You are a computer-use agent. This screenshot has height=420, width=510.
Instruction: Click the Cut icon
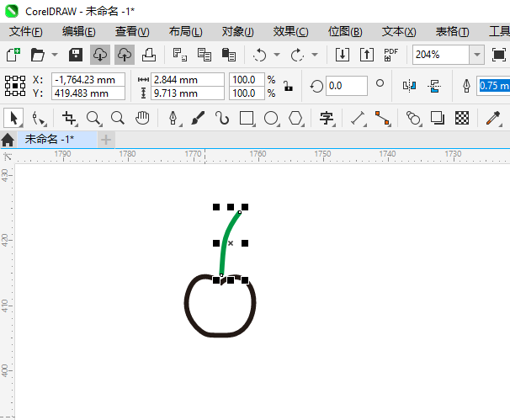click(179, 55)
